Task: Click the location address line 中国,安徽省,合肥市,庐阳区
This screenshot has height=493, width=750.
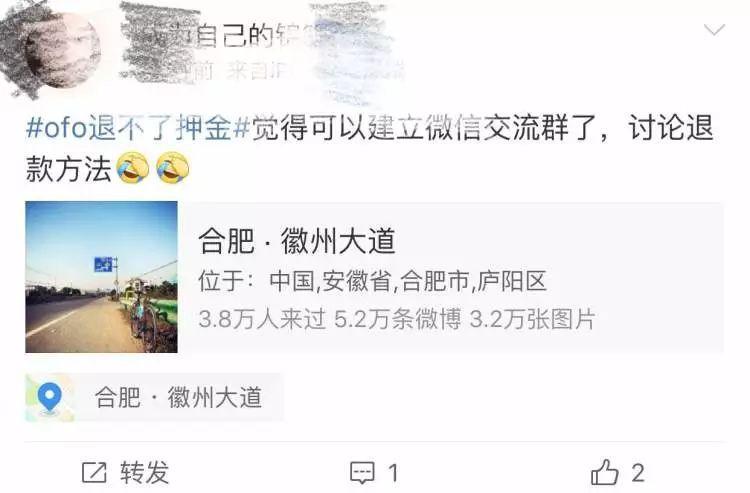Action: [372, 281]
